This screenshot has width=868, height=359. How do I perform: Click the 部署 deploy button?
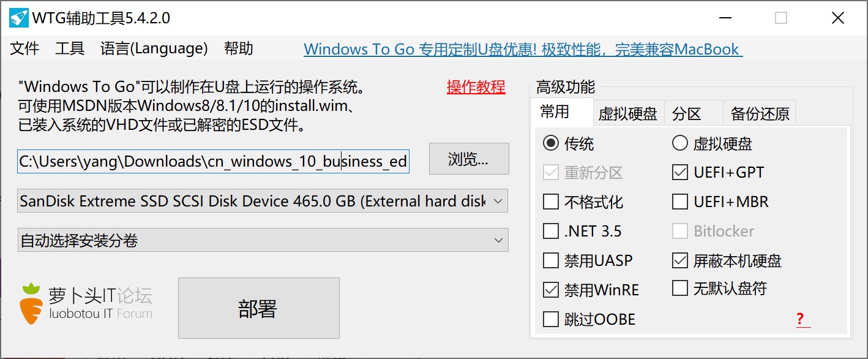coord(258,308)
